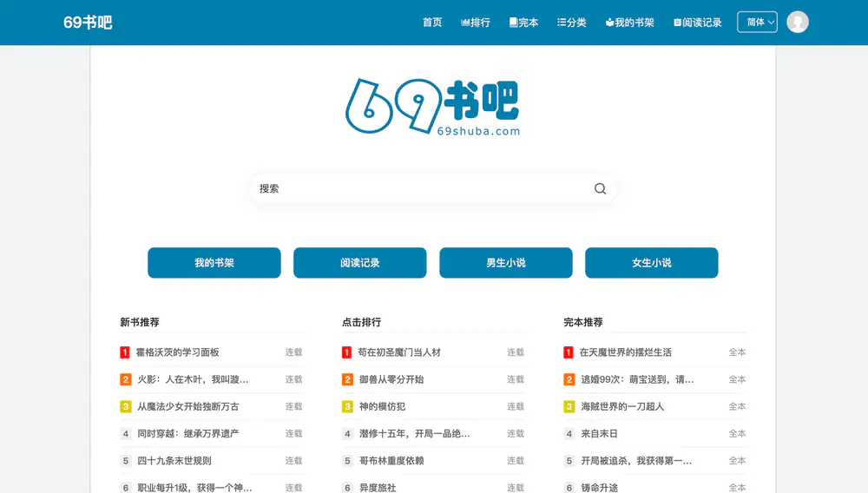This screenshot has height=493, width=868.
Task: Open the book 职业每升1级，获得一个神…
Action: 194,488
